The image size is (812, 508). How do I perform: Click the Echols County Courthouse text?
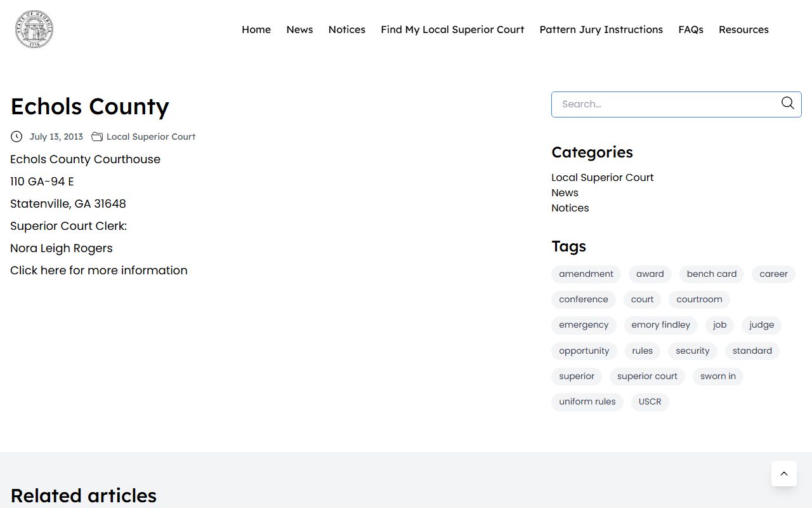click(86, 159)
